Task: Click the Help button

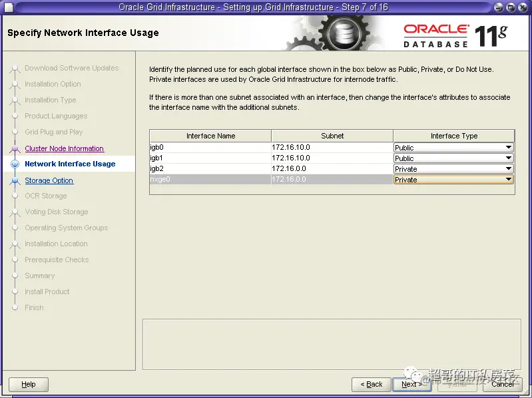Action: [29, 385]
